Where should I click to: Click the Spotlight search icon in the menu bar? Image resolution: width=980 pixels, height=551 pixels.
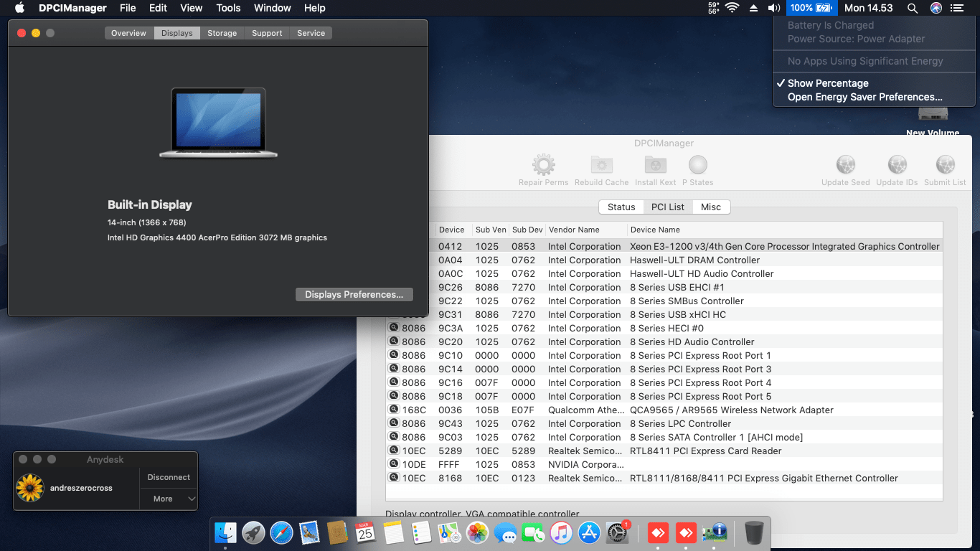(913, 8)
